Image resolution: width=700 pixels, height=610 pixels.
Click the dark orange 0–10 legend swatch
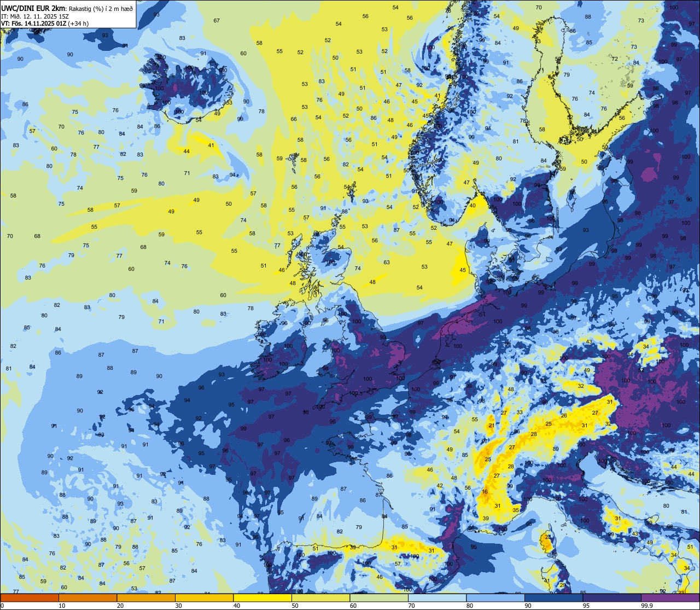click(30, 598)
